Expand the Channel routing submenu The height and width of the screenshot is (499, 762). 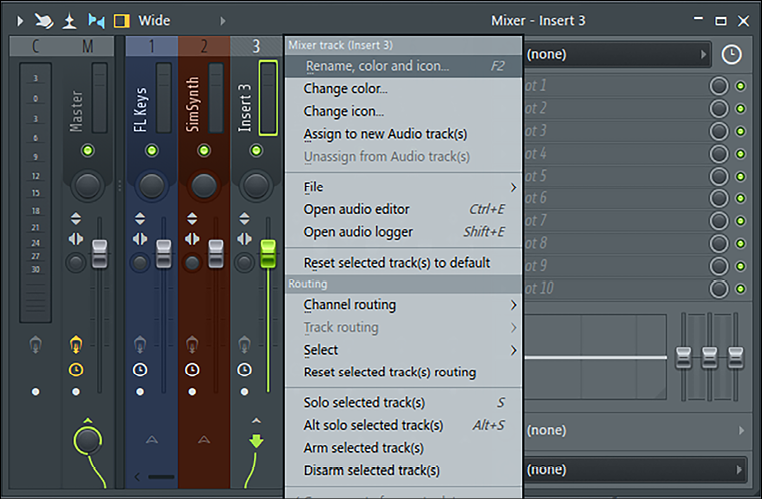tap(404, 305)
